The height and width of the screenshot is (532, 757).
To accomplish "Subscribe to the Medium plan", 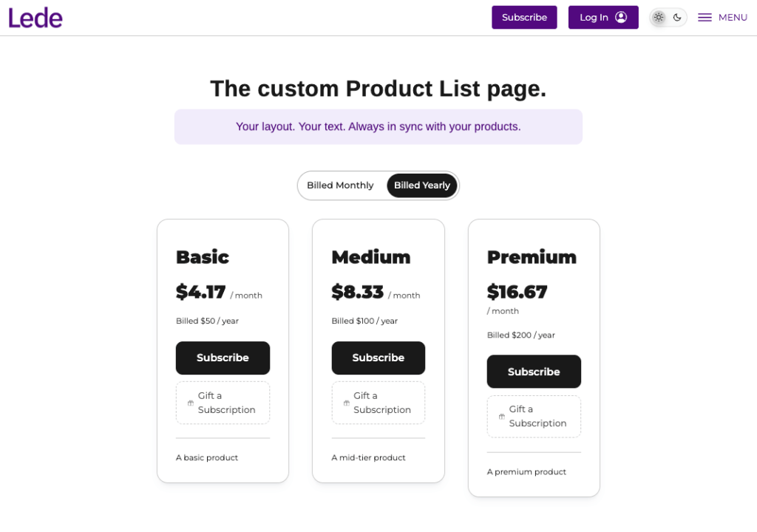I will 378,358.
